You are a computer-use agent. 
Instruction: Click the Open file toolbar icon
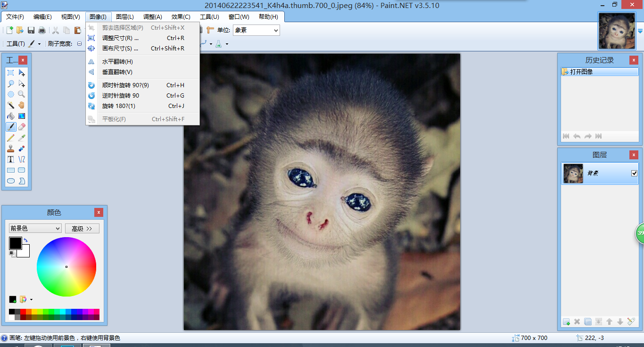pyautogui.click(x=20, y=30)
